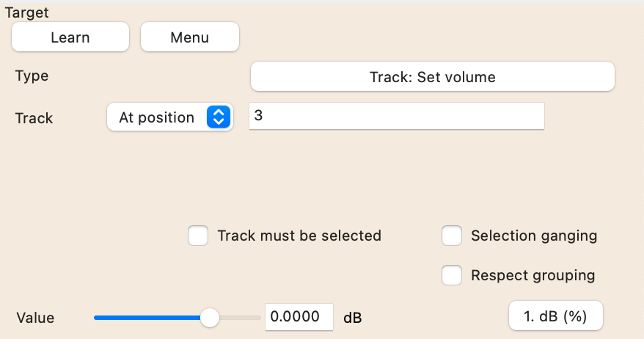Click the blue filled part of Value slider
644x339 pixels.
click(147, 318)
